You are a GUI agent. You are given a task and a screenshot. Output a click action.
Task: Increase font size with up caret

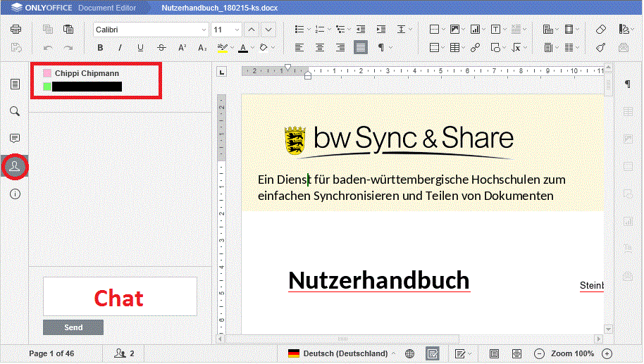pos(252,30)
